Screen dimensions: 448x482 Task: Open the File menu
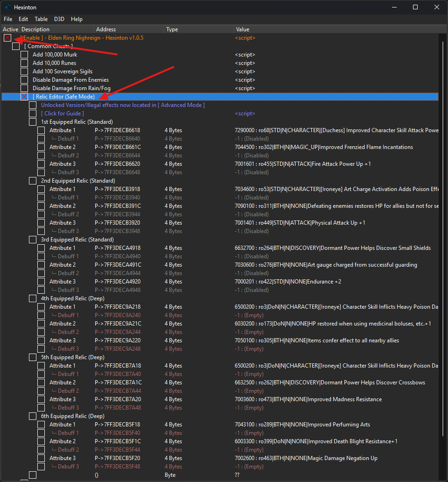point(8,19)
